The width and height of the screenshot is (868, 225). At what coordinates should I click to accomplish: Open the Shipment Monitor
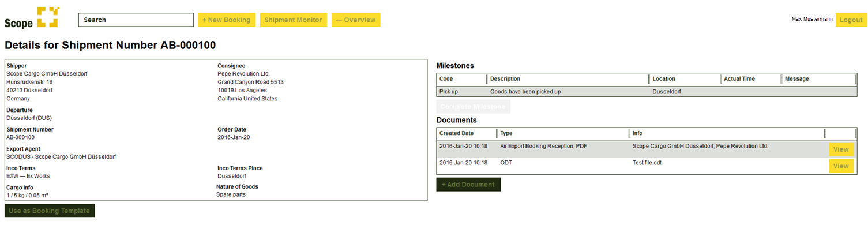294,20
